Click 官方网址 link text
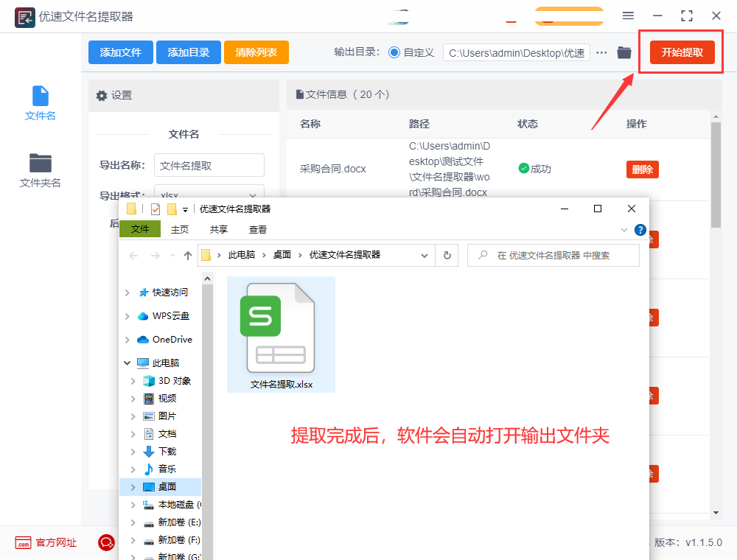The image size is (737, 560). 56,542
